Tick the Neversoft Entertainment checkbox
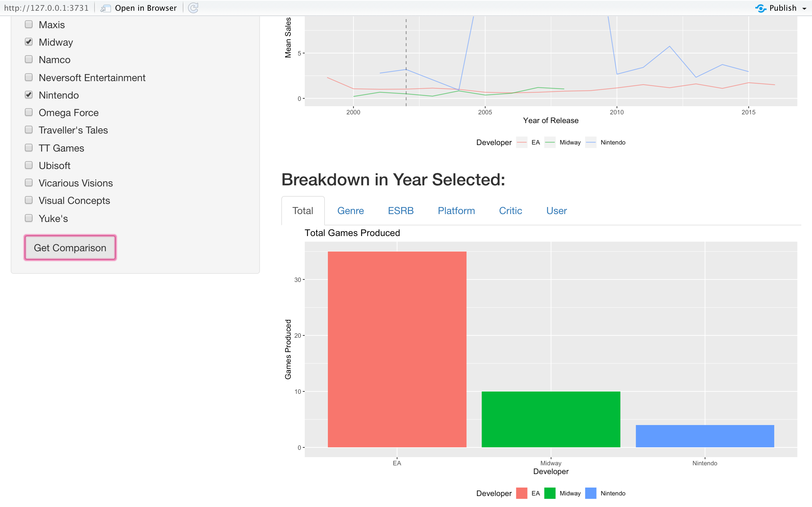This screenshot has width=812, height=507. [29, 77]
